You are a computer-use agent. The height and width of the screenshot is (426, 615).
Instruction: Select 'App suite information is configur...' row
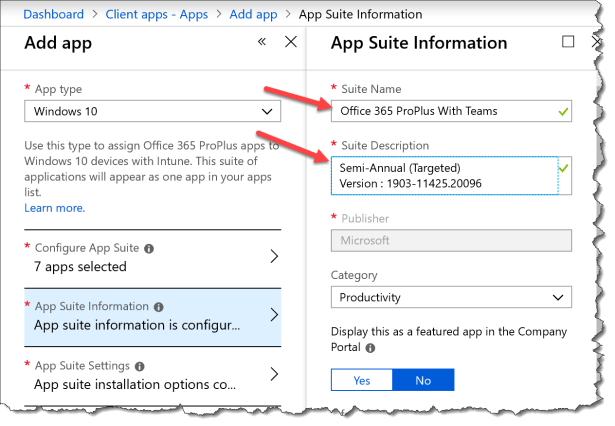coord(152,317)
